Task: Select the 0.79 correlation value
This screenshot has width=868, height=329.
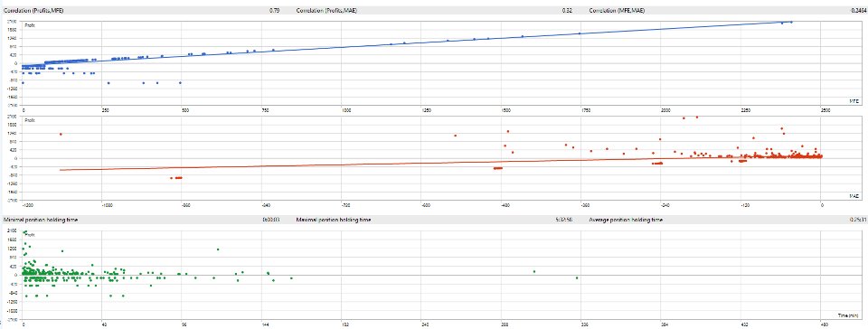Action: 274,11
